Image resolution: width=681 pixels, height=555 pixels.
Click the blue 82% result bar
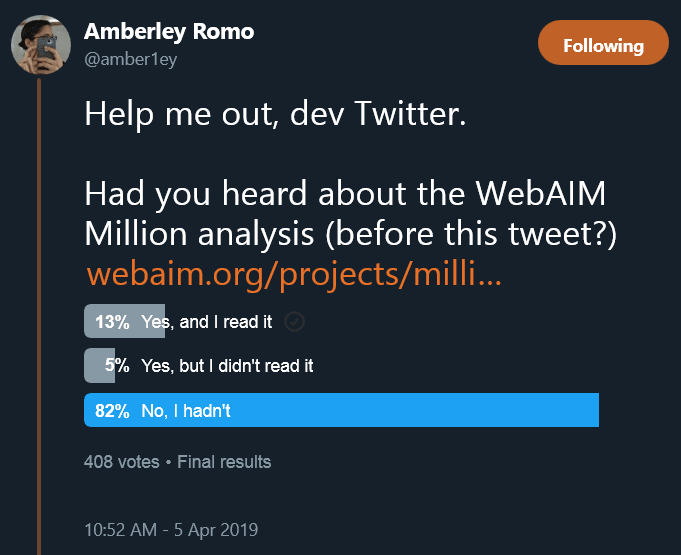click(x=341, y=410)
